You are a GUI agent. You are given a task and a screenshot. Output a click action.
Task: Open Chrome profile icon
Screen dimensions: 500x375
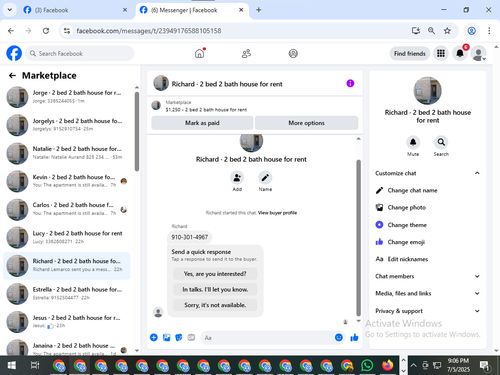coord(471,31)
